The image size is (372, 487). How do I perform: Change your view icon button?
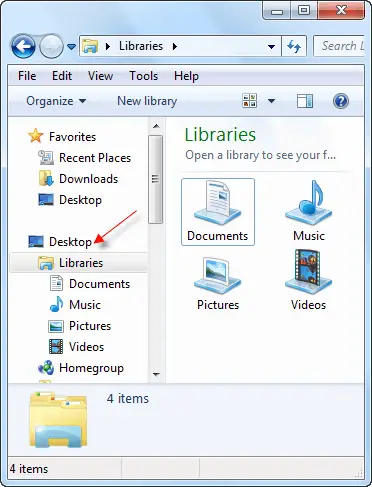(250, 101)
